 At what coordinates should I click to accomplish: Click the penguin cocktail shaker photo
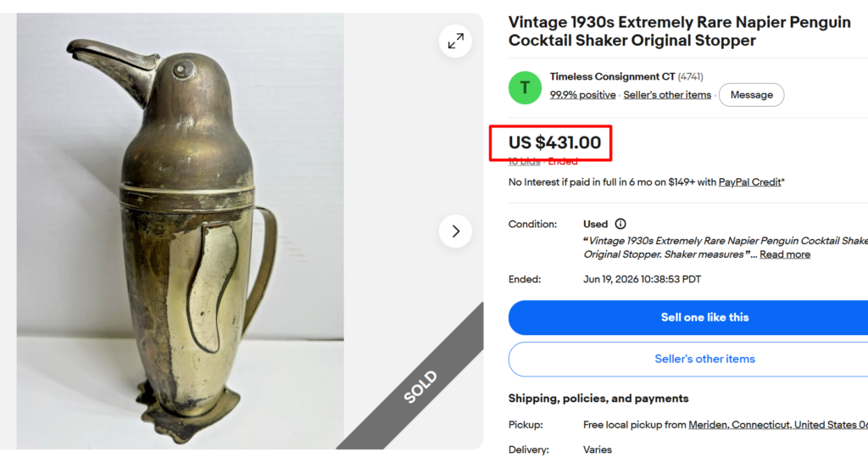(x=180, y=231)
